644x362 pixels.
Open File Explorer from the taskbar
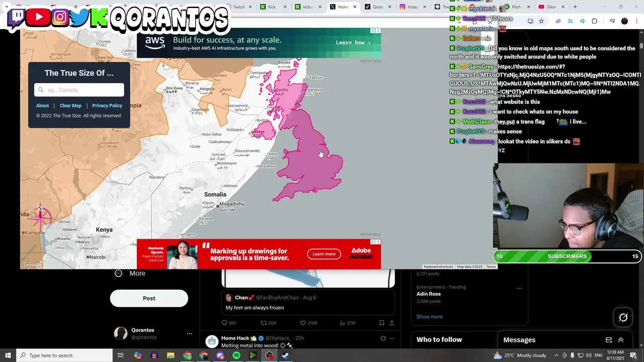(x=171, y=355)
